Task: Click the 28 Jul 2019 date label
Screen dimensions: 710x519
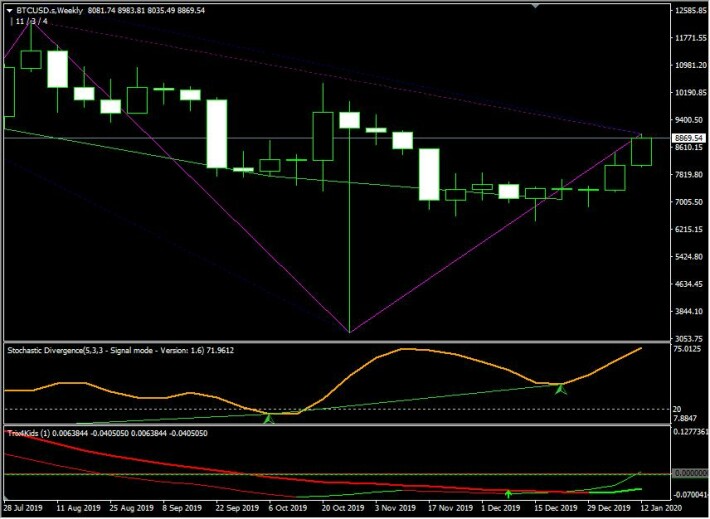Action: pos(23,508)
